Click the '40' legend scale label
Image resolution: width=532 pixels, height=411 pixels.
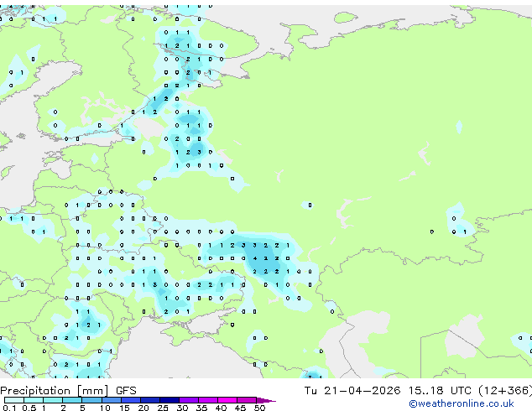click(x=221, y=408)
